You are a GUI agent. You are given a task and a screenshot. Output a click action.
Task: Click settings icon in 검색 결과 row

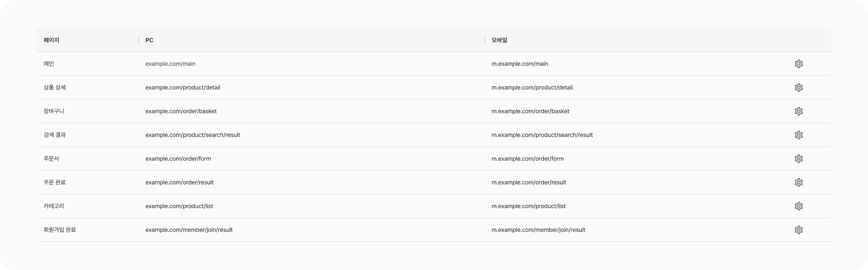coord(798,135)
